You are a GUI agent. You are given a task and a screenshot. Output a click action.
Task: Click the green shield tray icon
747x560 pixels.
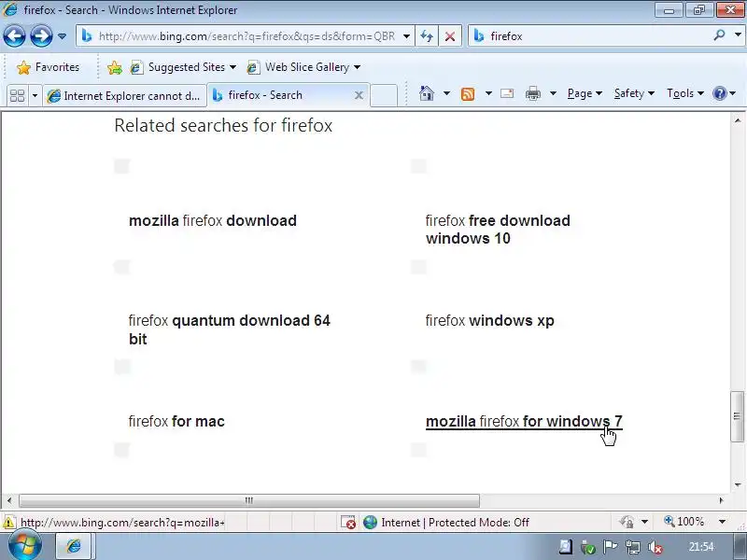588,548
